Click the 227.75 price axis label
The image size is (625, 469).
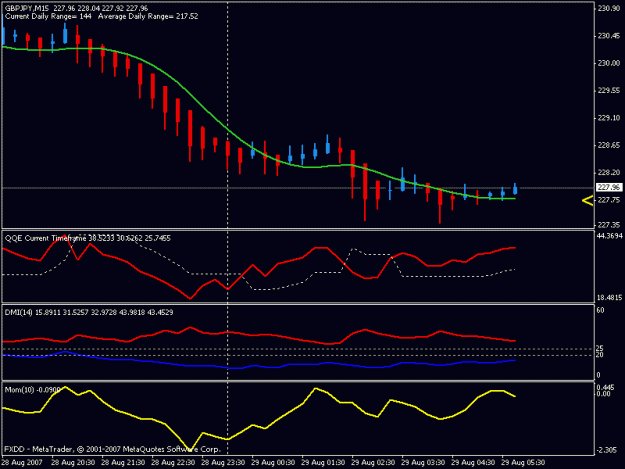pos(609,200)
